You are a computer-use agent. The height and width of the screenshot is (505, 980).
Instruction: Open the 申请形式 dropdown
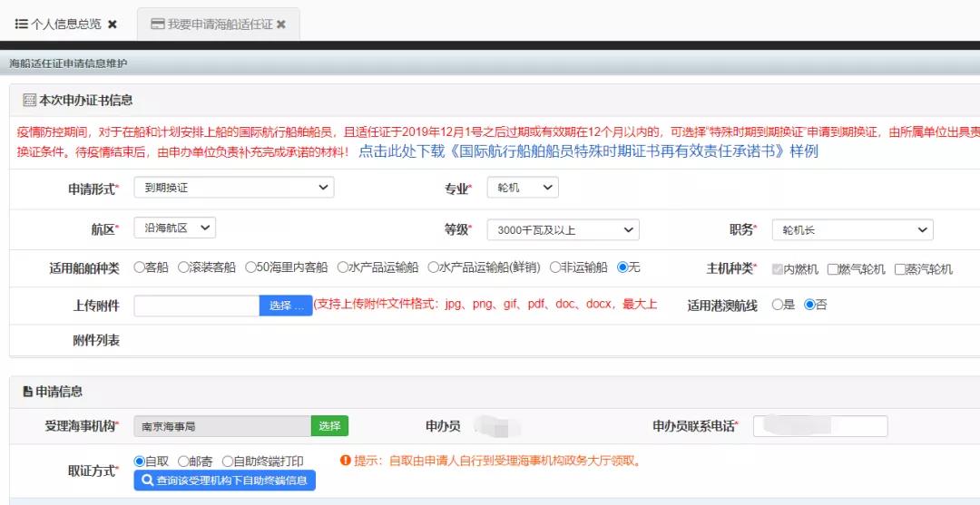233,188
